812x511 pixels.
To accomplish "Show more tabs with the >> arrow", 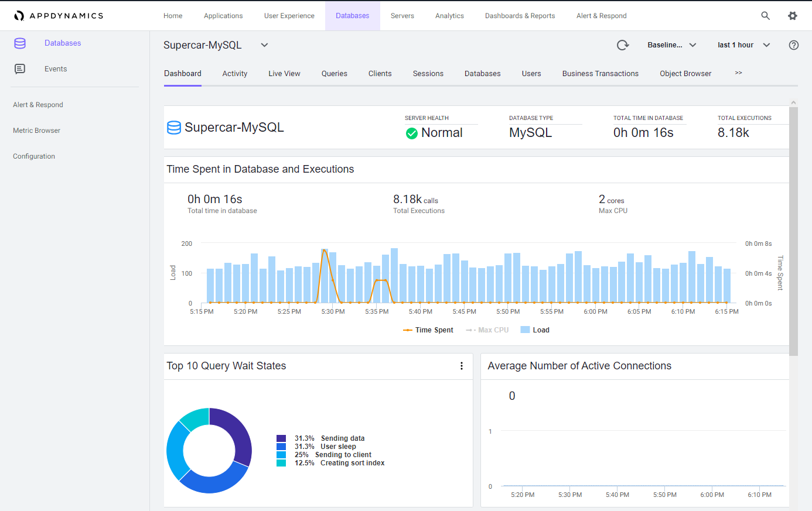I will (738, 73).
